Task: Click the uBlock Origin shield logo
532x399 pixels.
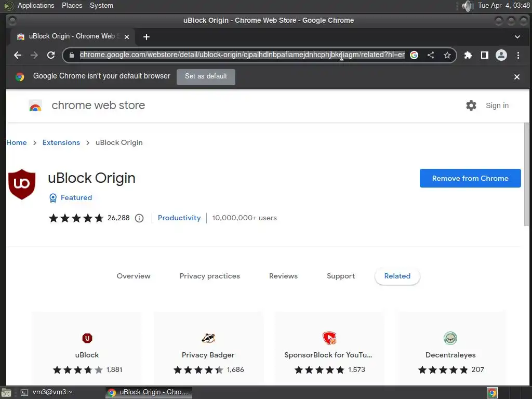Action: click(22, 184)
